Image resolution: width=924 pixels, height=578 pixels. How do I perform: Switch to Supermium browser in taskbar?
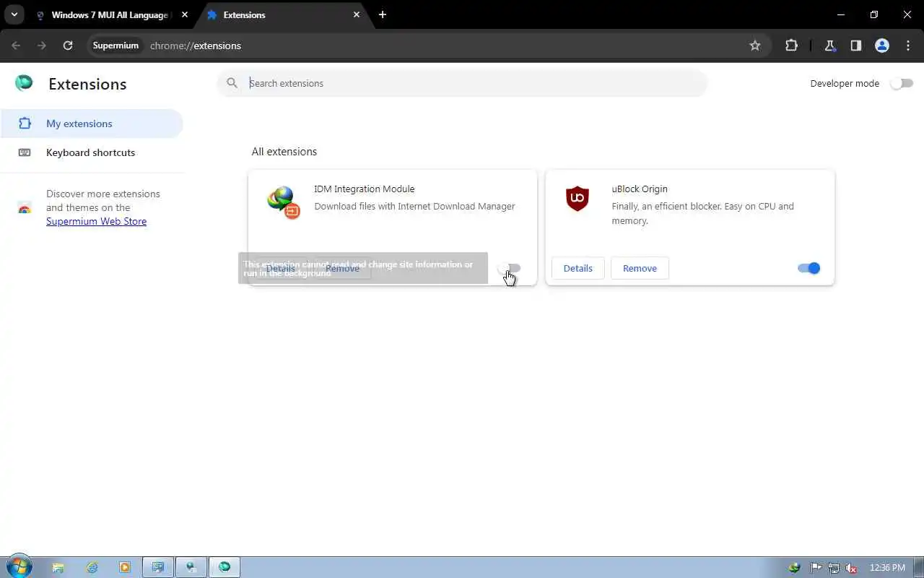(x=225, y=567)
